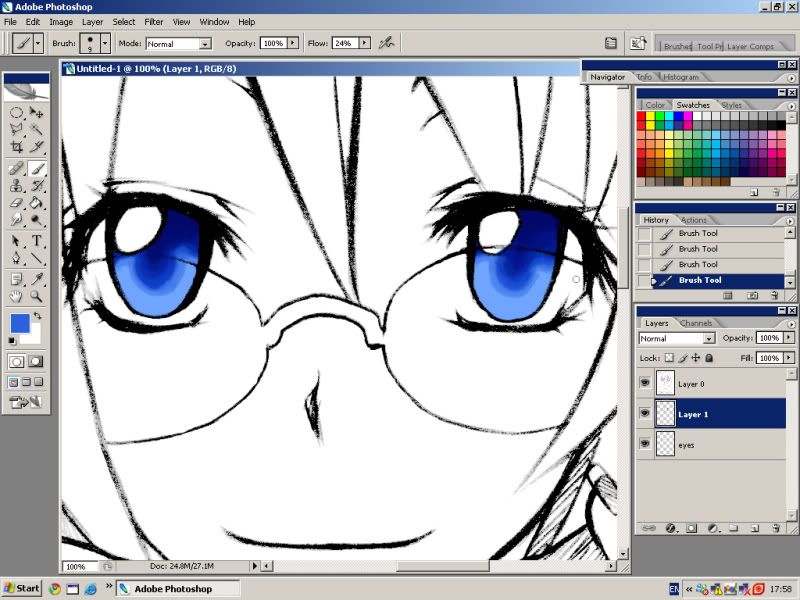Open the brush Mode dropdown

coord(206,44)
